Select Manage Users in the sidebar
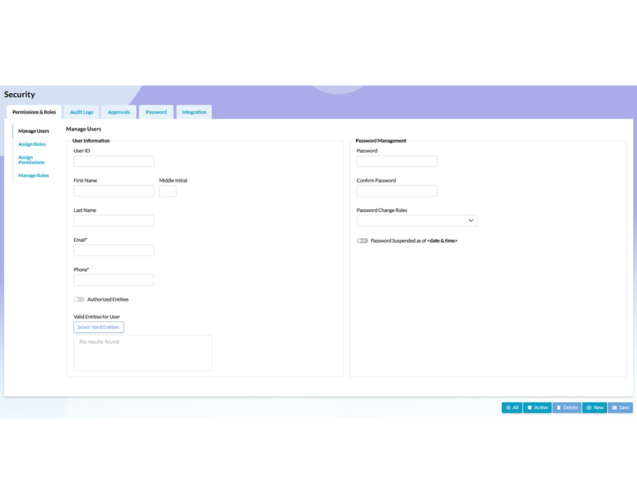 click(x=34, y=131)
